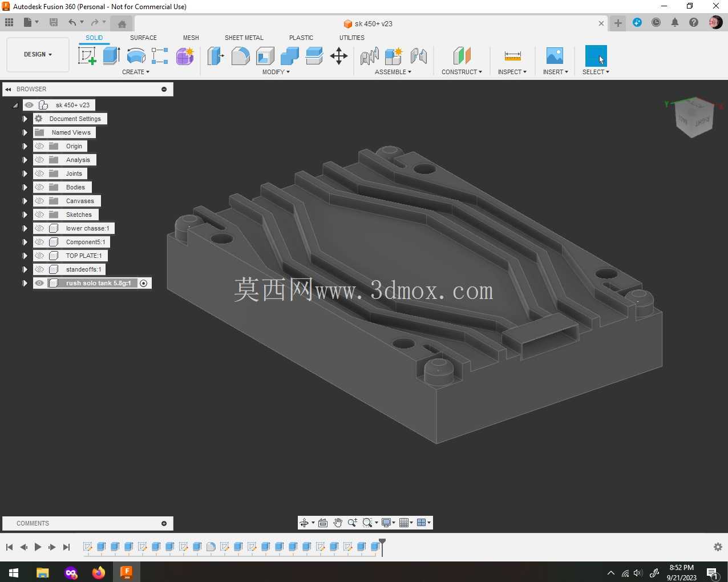Show the lower chasse:1 component
The image size is (728, 582).
coord(39,228)
